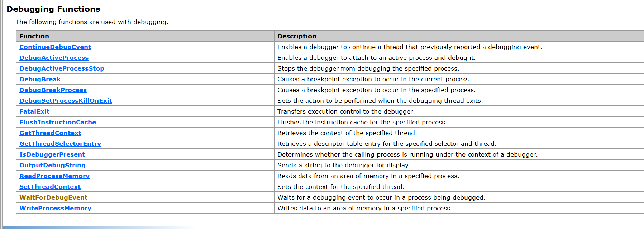Open the DebugBreakProcess function page
Screen dimensions: 644x229
tap(53, 90)
